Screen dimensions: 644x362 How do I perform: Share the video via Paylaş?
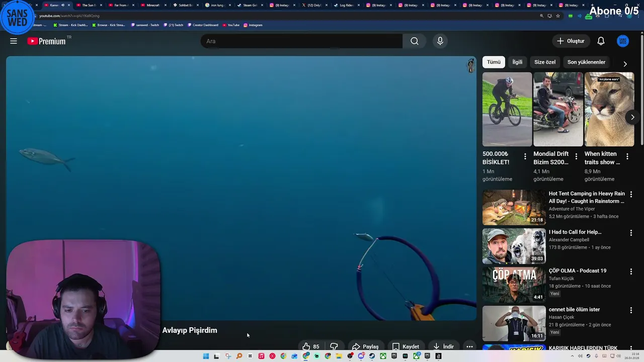tap(365, 346)
